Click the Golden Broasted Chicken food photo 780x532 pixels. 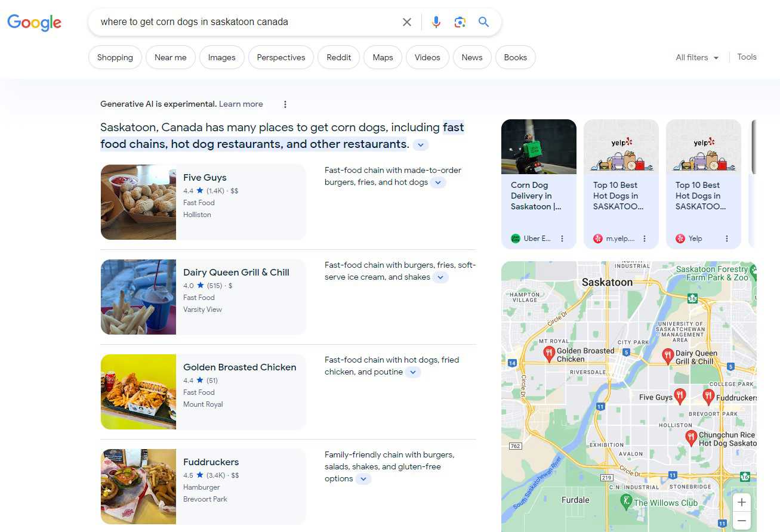click(138, 392)
